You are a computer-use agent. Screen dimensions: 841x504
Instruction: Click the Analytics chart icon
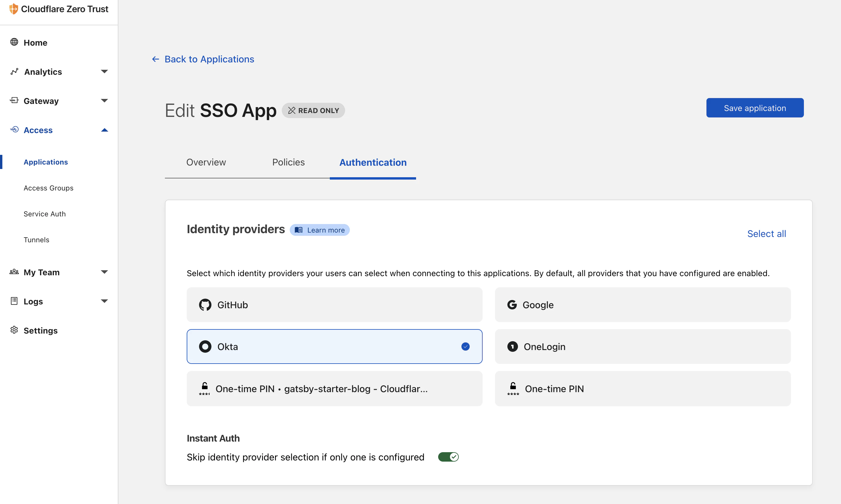pyautogui.click(x=14, y=71)
